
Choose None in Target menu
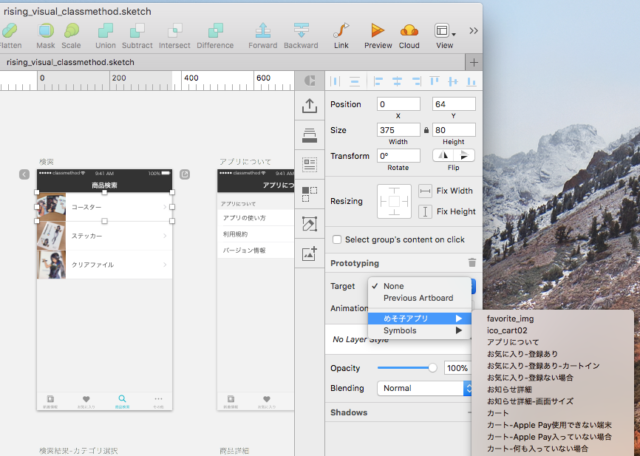point(419,286)
